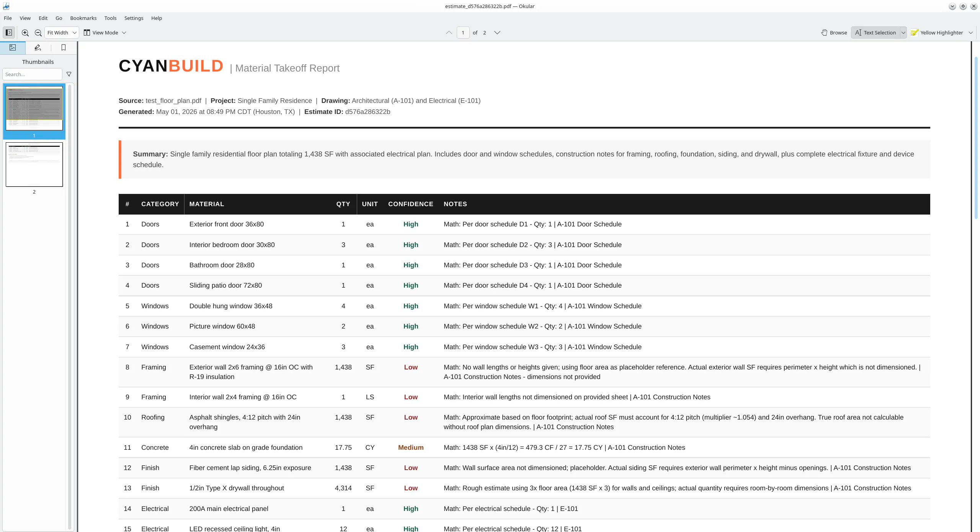Click the thumbnail filter funnel icon
The height and width of the screenshot is (532, 980).
coord(69,74)
